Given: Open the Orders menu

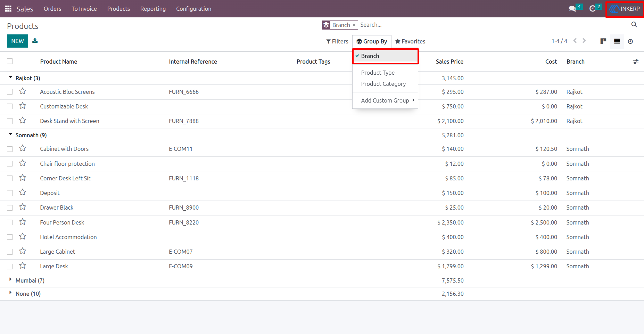Looking at the screenshot, I should click(x=52, y=9).
